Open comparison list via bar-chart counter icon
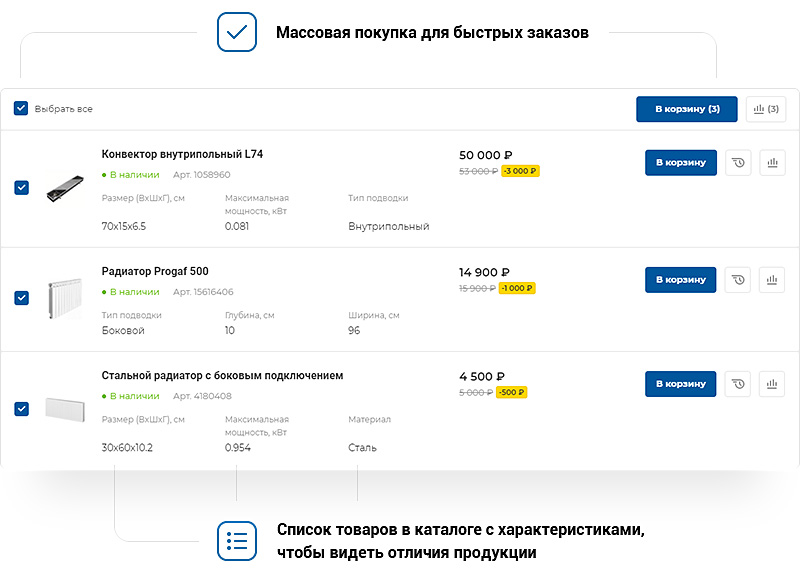The height and width of the screenshot is (577, 800). [x=765, y=109]
